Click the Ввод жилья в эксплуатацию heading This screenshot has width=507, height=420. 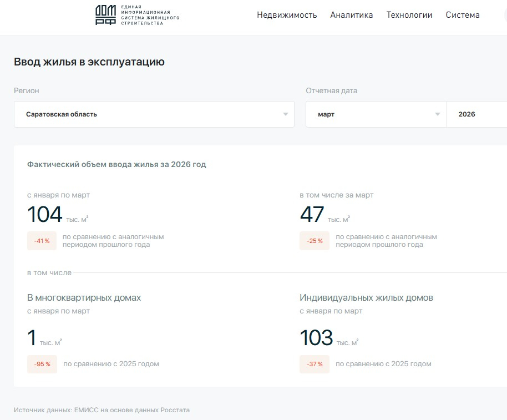pyautogui.click(x=89, y=62)
